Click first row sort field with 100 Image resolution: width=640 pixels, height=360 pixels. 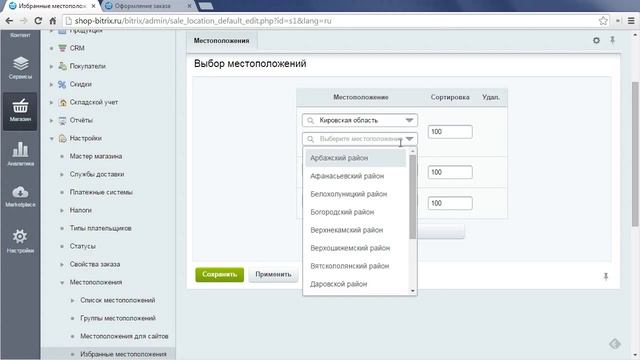point(450,131)
